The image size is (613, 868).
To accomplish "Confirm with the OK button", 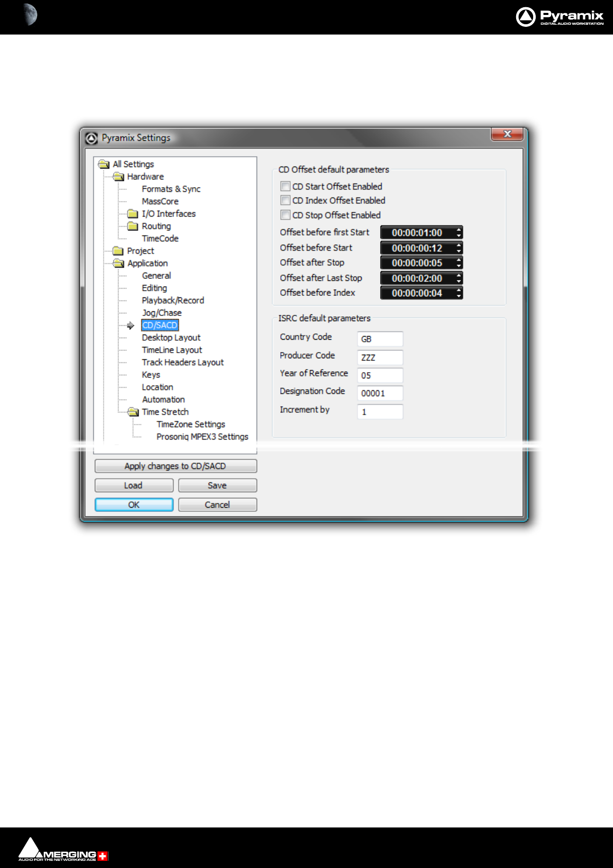I will tap(134, 505).
